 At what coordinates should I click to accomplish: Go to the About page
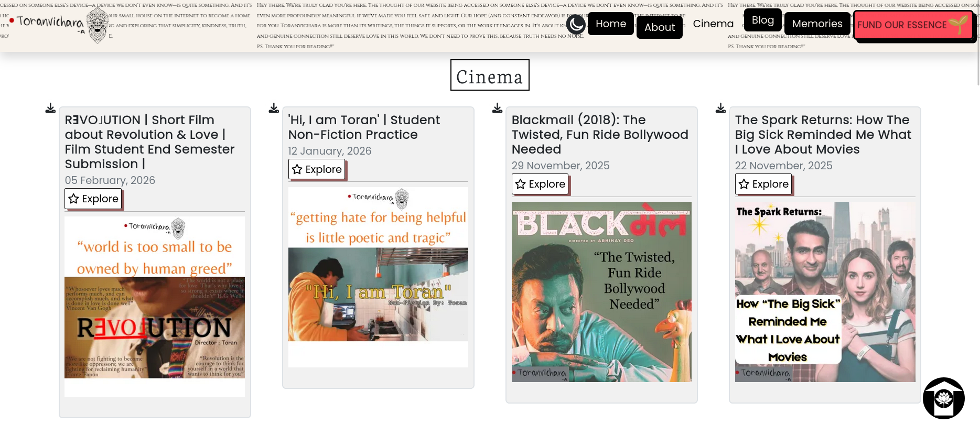659,27
